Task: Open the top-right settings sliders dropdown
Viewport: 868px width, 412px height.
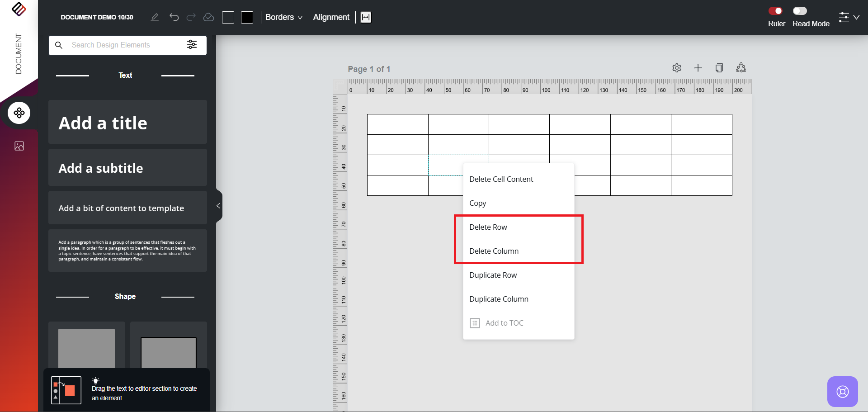Action: pyautogui.click(x=849, y=17)
